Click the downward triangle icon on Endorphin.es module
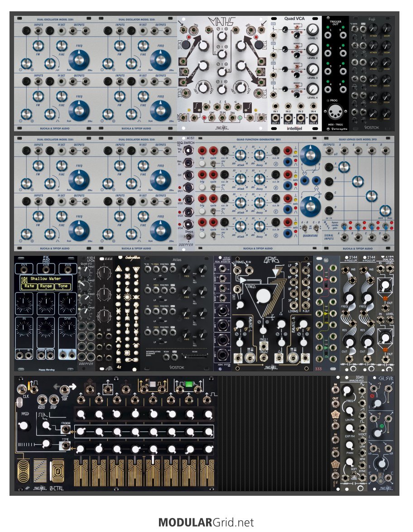 (x=136, y=269)
